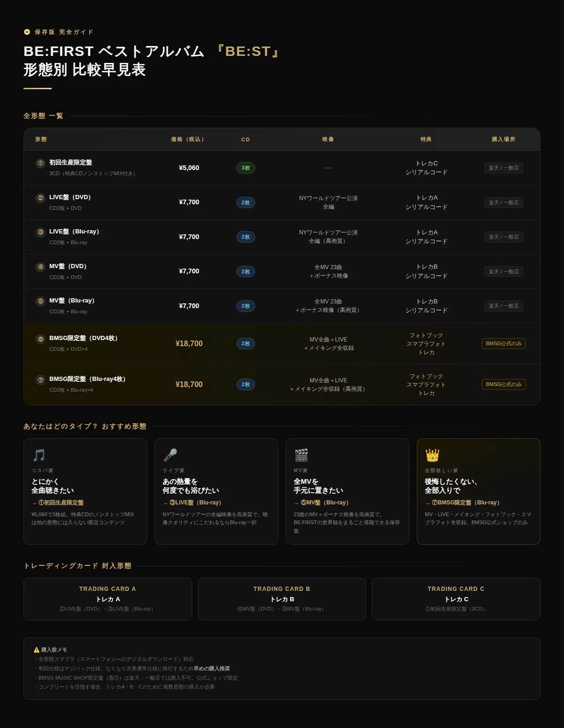Click the 2枚 badge in LIVE盤 (Blu-ray) row
The width and height of the screenshot is (564, 728).
(245, 237)
